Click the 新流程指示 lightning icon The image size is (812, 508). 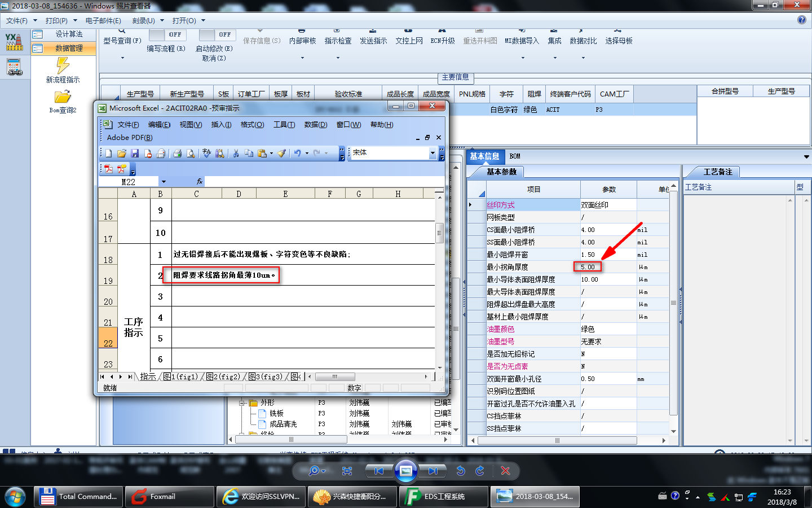63,65
